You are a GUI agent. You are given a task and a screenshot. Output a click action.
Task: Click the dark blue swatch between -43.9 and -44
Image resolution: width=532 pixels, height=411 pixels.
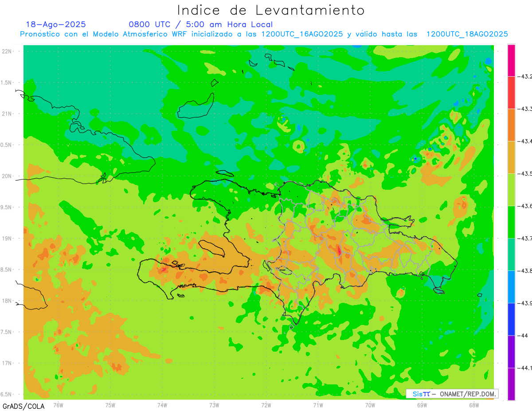[x=511, y=319]
